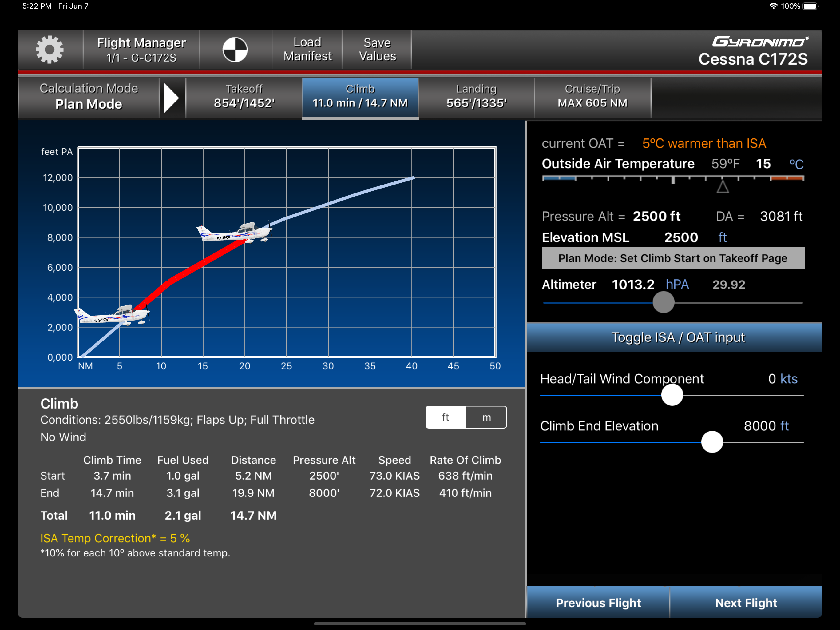Screen dimensions: 840x630
Task: Change altimeter unit hPA
Action: point(677,284)
